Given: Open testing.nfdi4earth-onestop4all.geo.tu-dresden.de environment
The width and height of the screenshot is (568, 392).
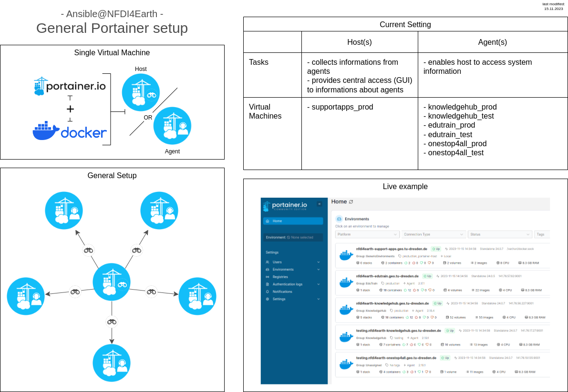Looking at the screenshot, I should (396, 358).
